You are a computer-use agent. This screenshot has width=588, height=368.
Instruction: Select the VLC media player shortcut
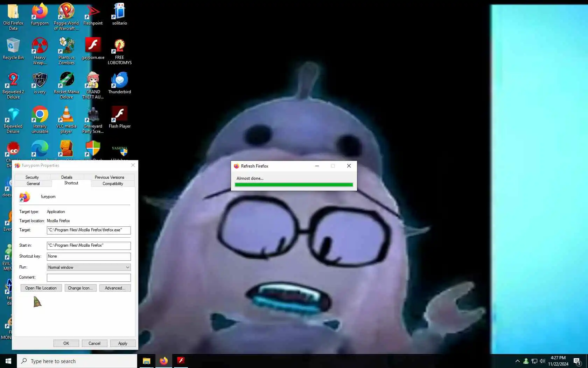coord(66,114)
